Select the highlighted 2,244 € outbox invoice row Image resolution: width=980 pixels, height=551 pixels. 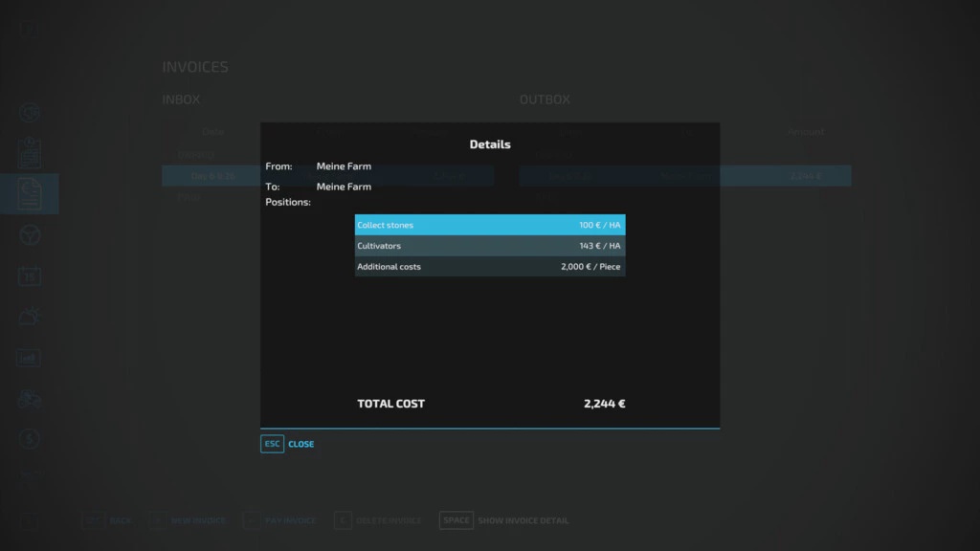point(685,176)
